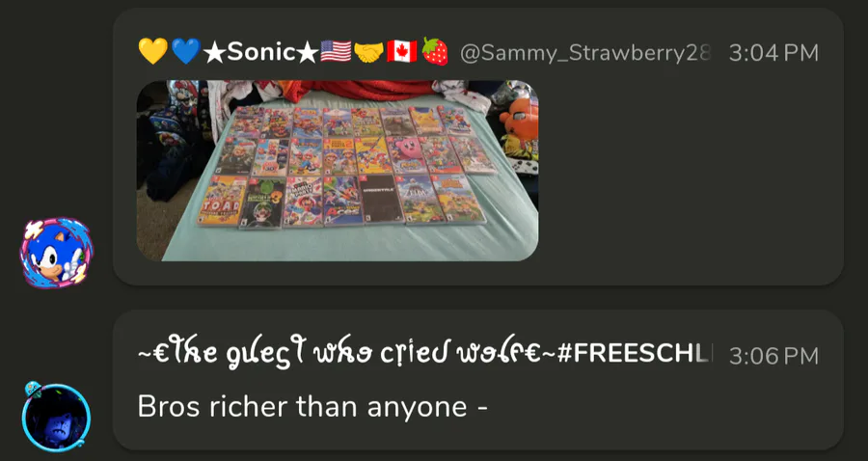
Task: Click the 3:04 PM timestamp
Action: tap(773, 53)
